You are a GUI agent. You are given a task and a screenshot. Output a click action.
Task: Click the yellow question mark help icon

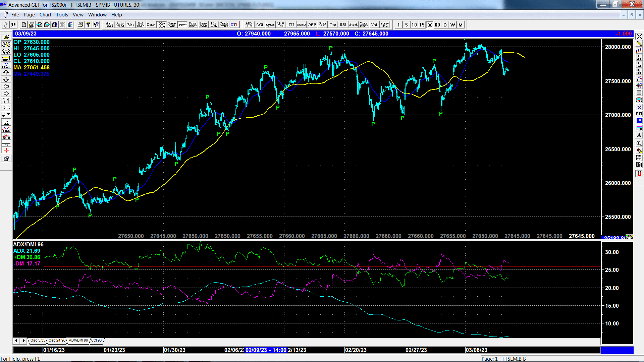(x=88, y=25)
